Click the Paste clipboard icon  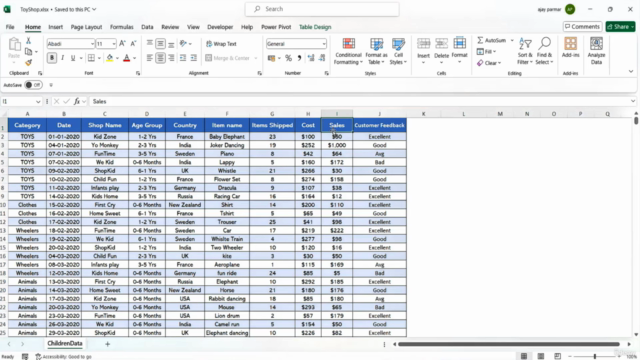click(x=14, y=44)
